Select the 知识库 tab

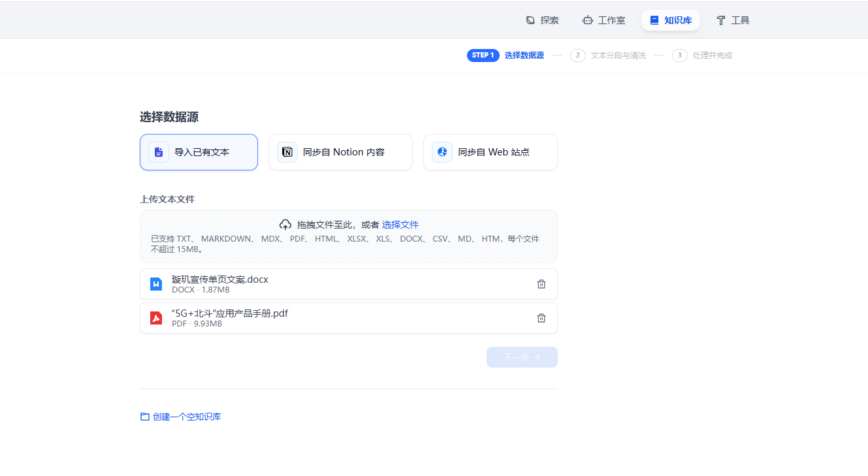pos(671,20)
